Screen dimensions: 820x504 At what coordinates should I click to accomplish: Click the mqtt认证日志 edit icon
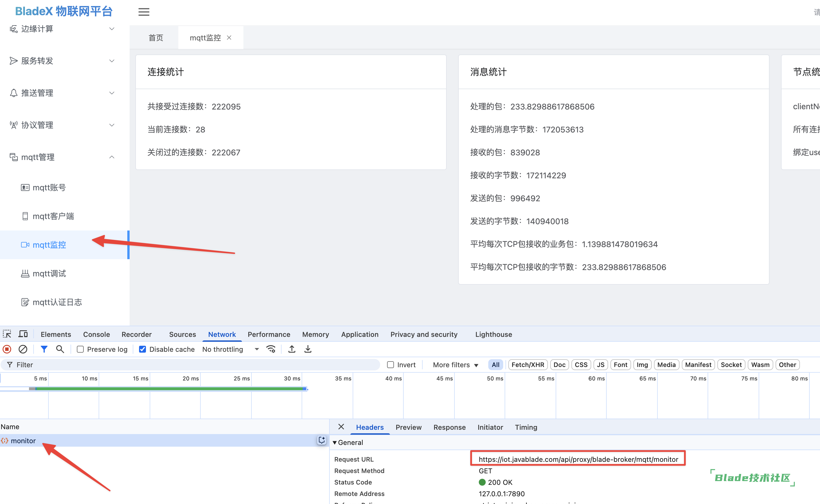25,302
